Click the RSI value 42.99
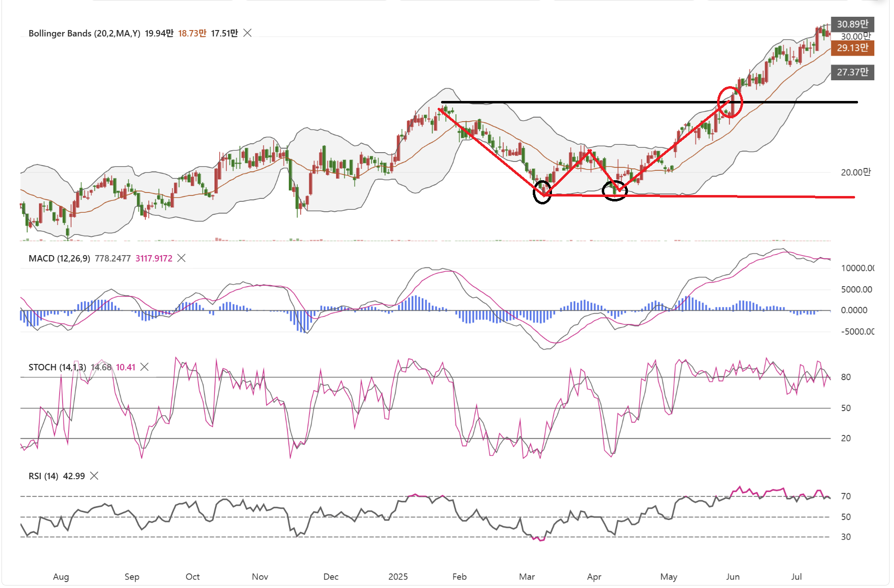 74,476
